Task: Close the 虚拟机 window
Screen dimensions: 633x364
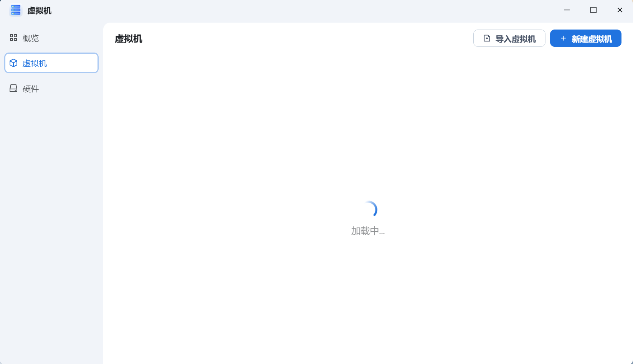Action: 620,10
